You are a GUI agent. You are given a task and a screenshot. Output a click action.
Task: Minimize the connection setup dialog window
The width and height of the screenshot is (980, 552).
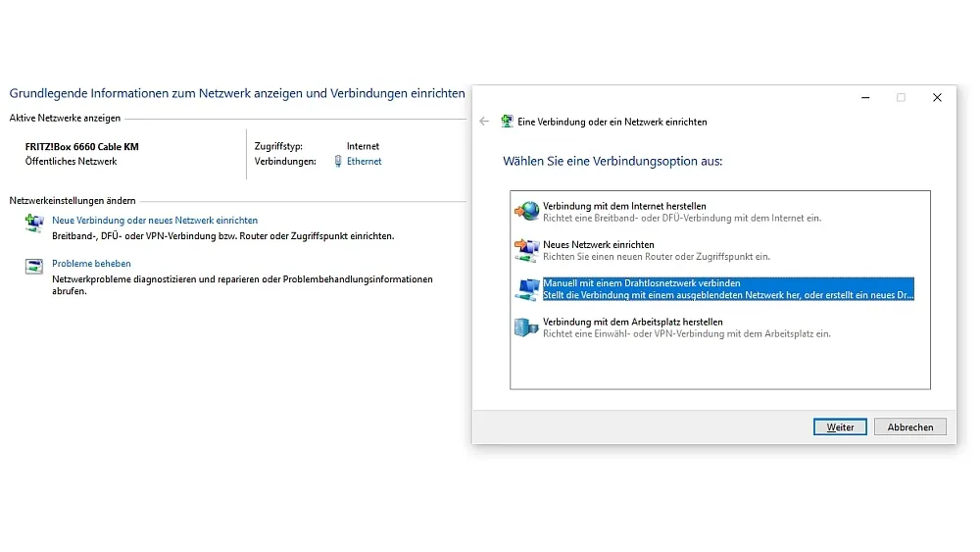click(x=865, y=97)
